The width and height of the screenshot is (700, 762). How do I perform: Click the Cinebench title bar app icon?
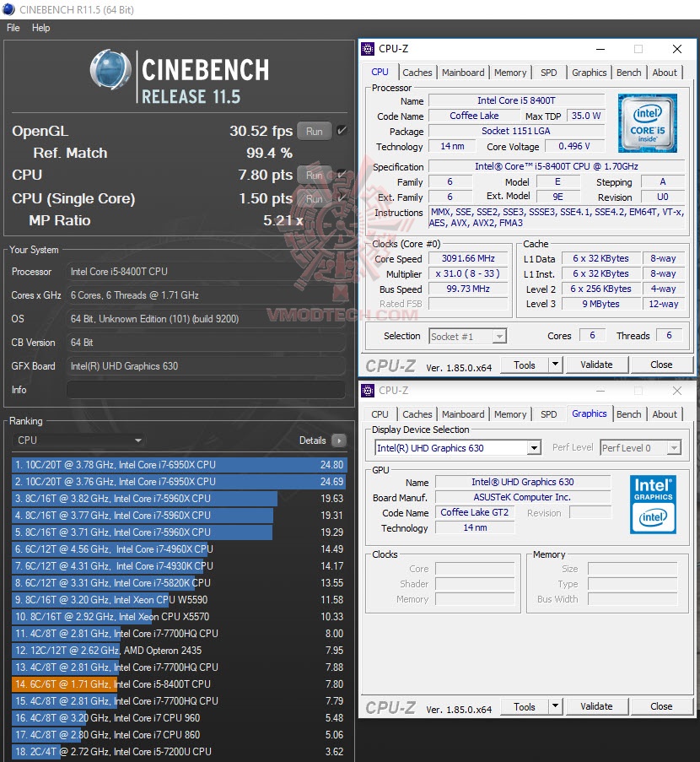click(8, 9)
